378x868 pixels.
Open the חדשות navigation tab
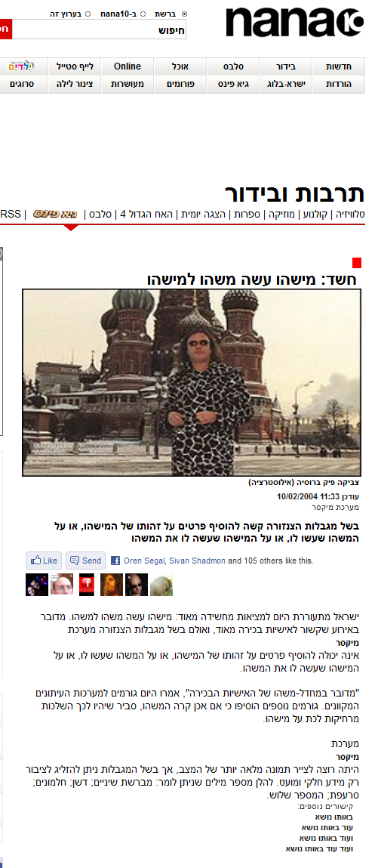338,66
